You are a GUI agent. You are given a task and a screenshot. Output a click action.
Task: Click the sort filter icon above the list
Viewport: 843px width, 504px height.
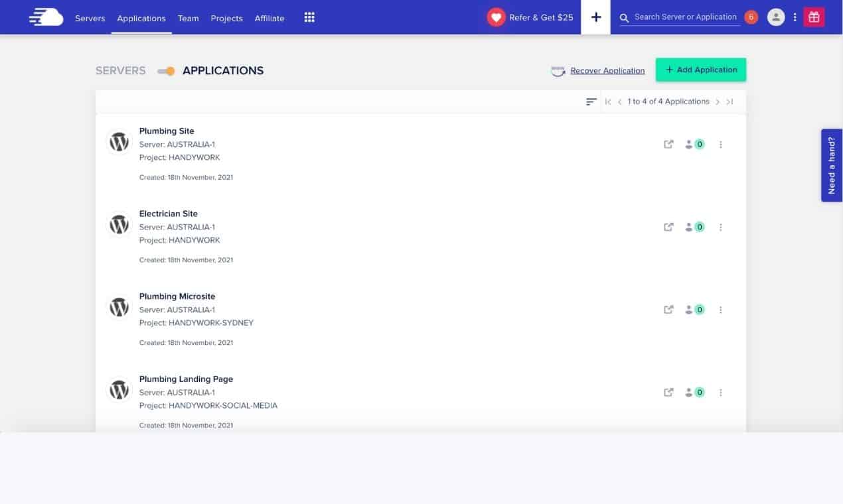[x=591, y=101]
